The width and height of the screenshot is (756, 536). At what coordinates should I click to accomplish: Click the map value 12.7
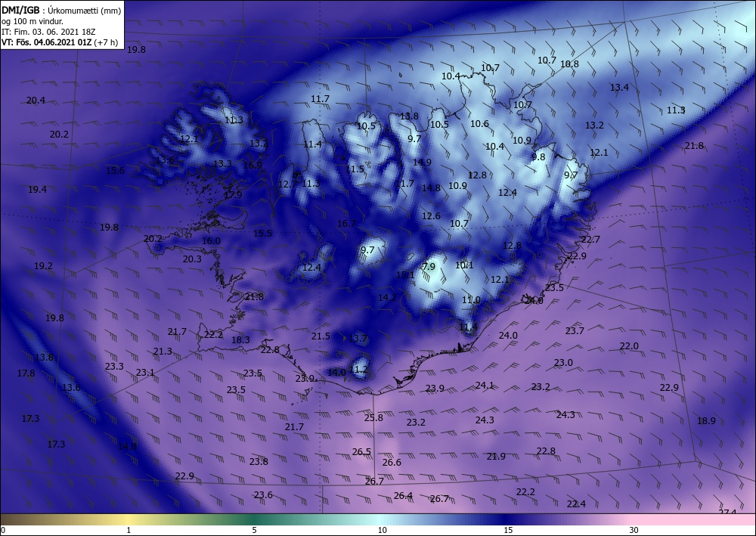click(288, 184)
